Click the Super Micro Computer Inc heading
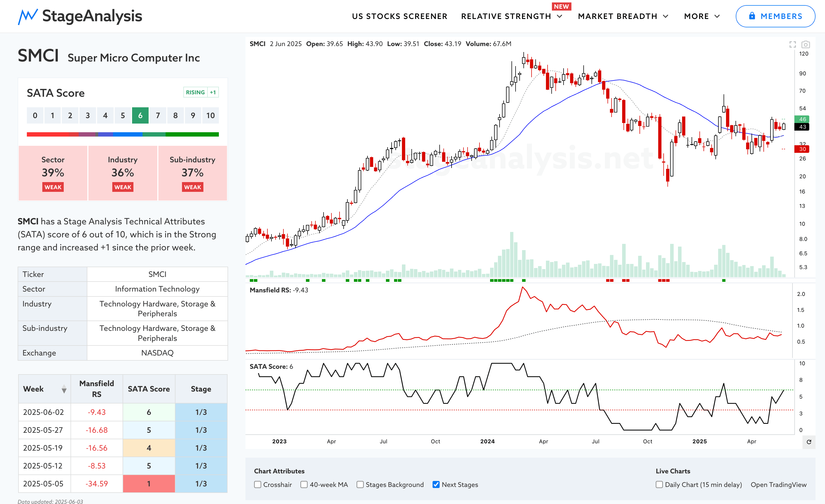825x504 pixels. 134,58
